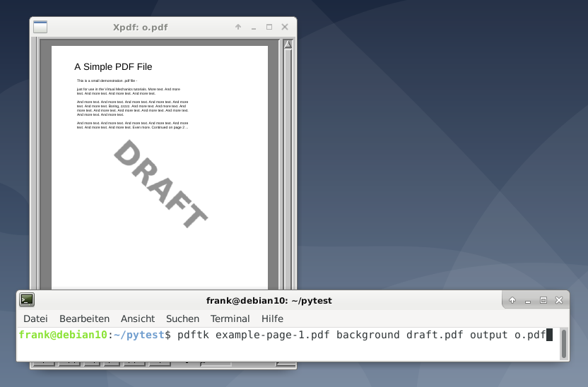Open the Terminal menu
Screen dimensions: 588x387
point(230,318)
